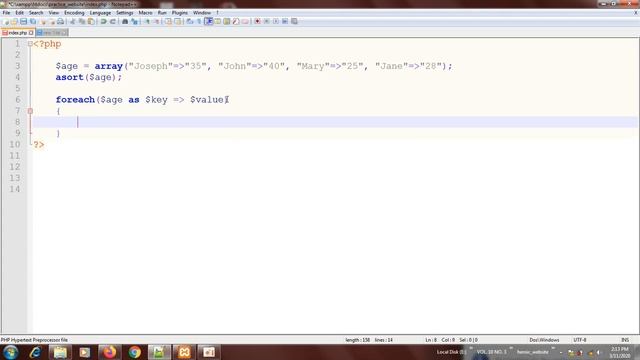Click the Stop Recording macro icon
640x360 pixels.
267,21
